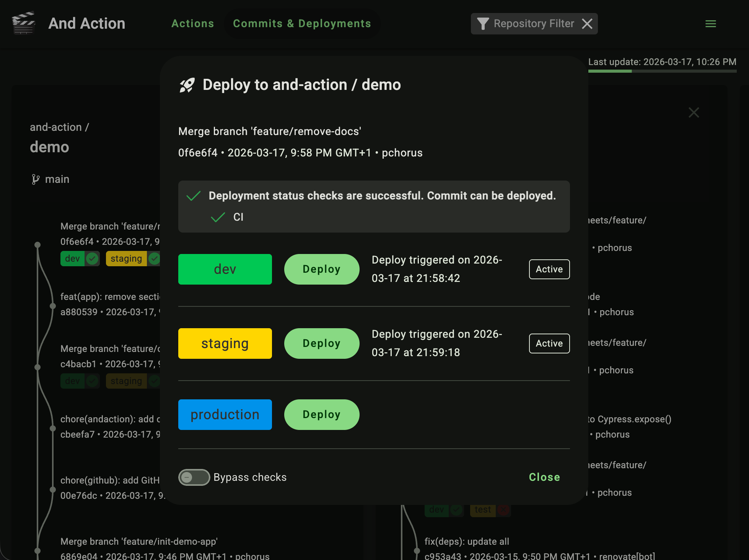Image resolution: width=749 pixels, height=560 pixels.
Task: Deploy the commit to production environment
Action: pos(321,415)
